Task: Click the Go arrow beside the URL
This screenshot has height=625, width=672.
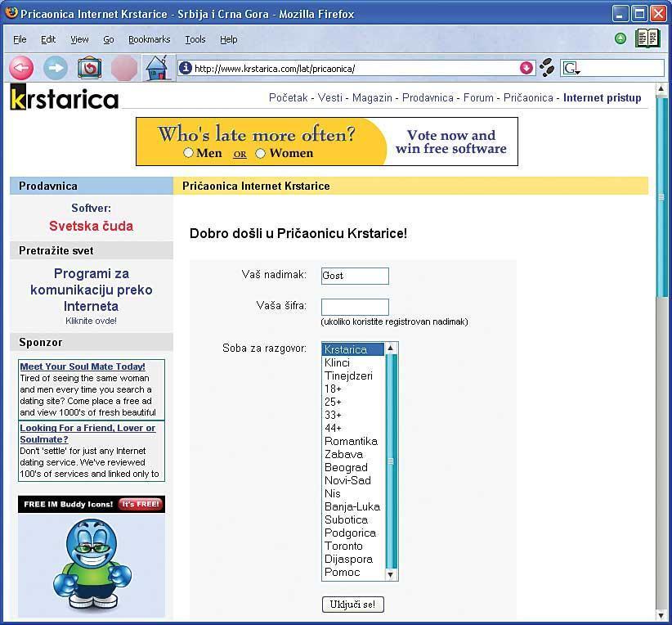Action: pyautogui.click(x=526, y=68)
